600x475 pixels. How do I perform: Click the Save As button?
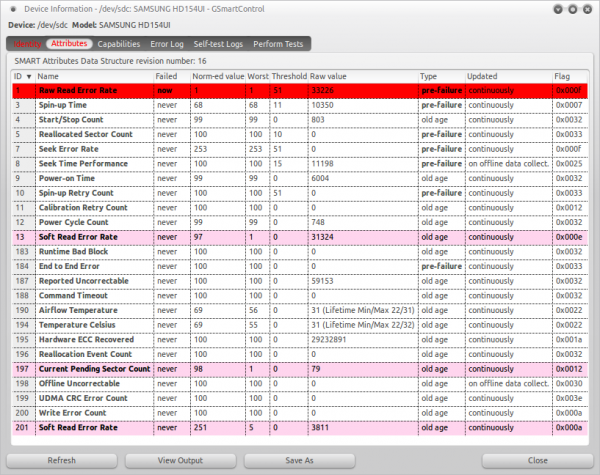pyautogui.click(x=299, y=460)
